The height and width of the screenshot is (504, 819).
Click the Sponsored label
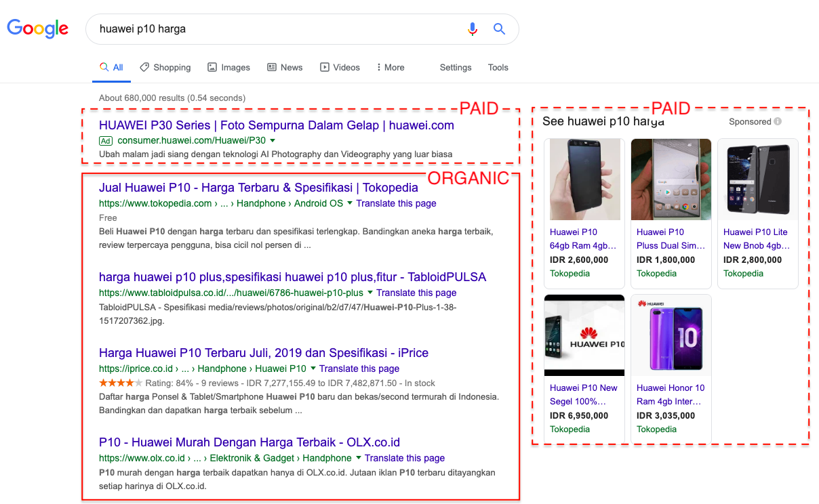click(x=750, y=122)
